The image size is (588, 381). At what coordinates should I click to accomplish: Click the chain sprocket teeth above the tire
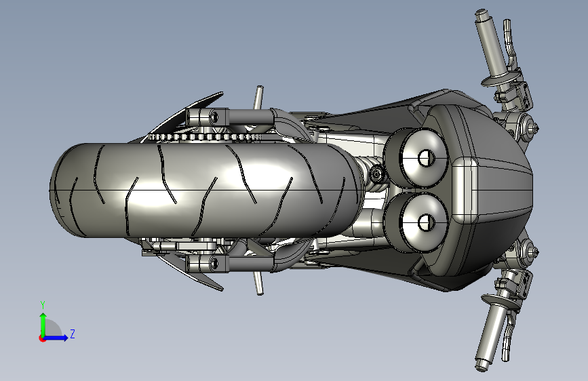pyautogui.click(x=204, y=137)
